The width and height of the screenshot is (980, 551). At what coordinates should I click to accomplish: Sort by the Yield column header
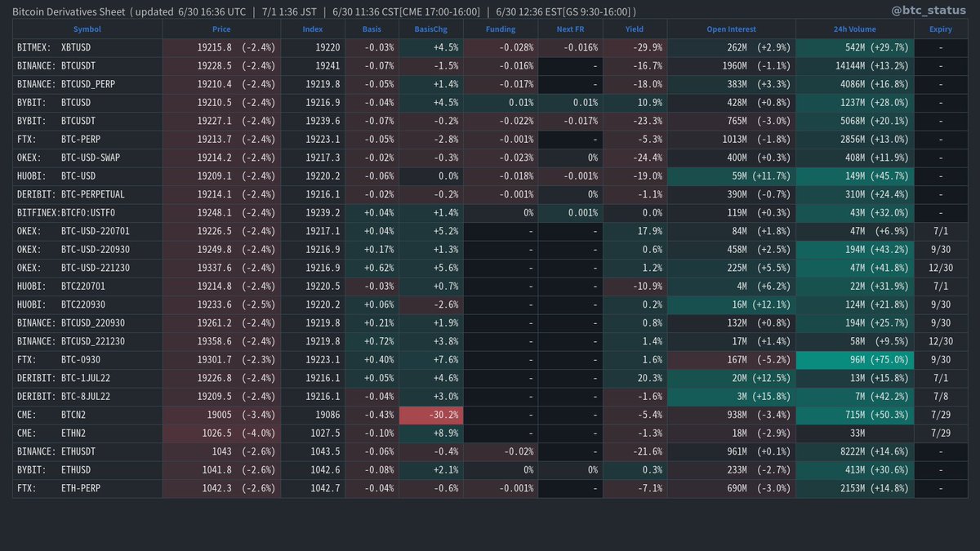635,29
